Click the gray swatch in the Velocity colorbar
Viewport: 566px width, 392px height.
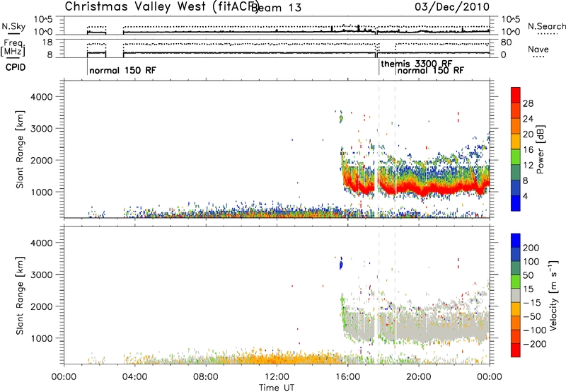click(x=516, y=295)
